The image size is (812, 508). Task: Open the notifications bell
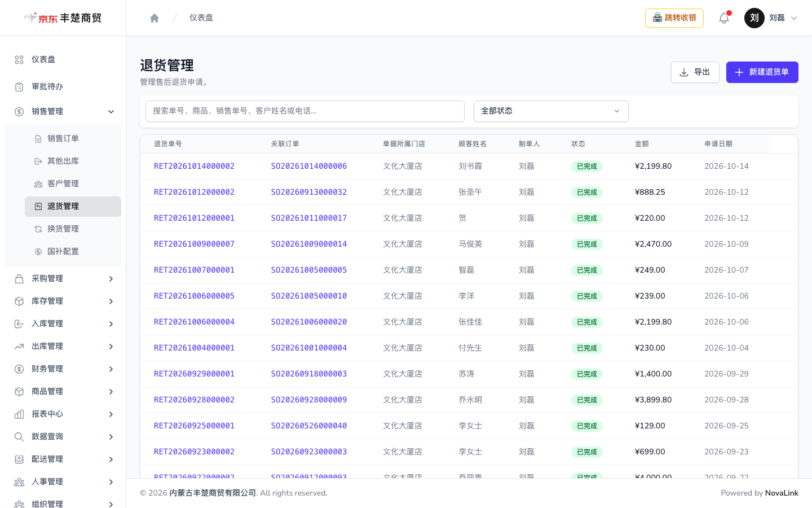pos(724,18)
